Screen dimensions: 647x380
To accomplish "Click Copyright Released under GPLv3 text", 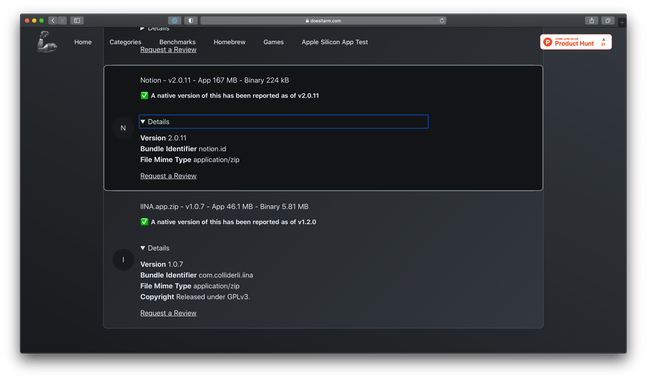I will coord(195,297).
